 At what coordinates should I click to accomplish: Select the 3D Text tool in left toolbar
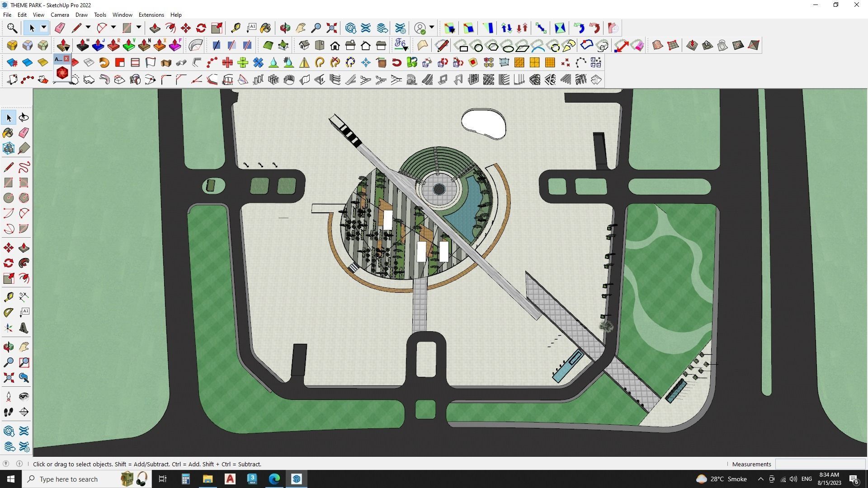coord(24,328)
